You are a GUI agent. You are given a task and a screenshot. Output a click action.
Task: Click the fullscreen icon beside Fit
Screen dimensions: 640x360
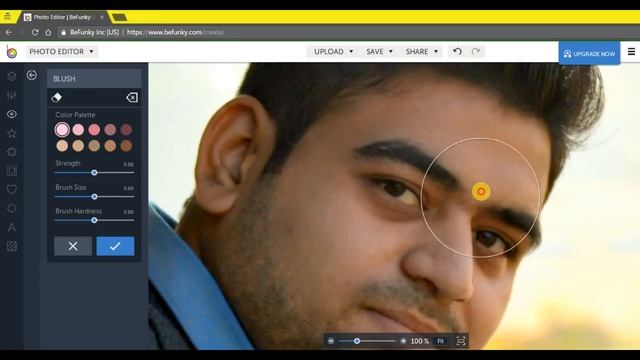[x=461, y=341]
